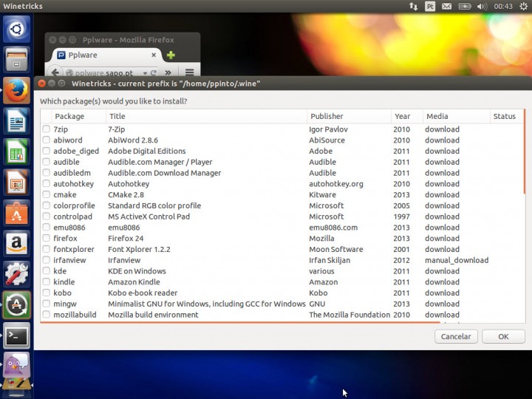Screen dimensions: 532x399
Task: Sort by the Media column header
Action: pos(457,116)
